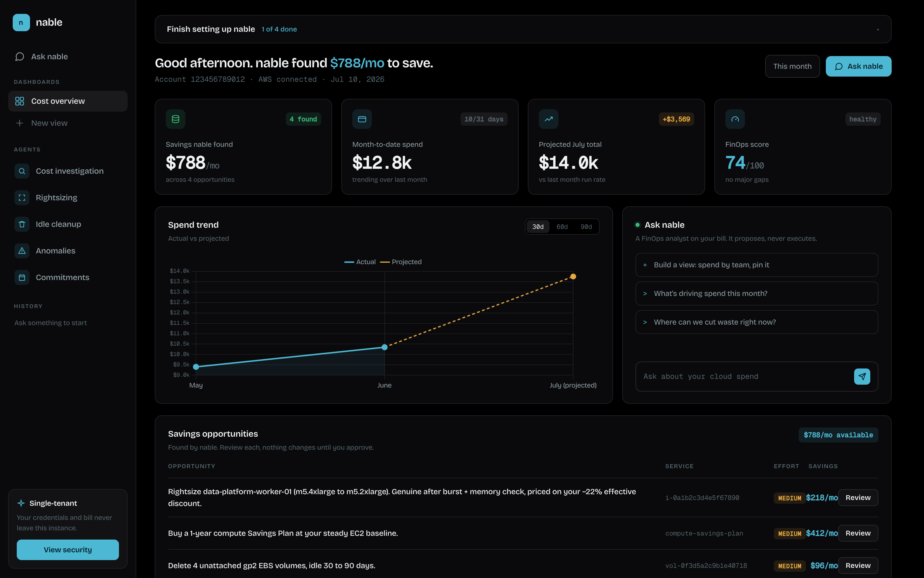924x578 pixels.
Task: Click service id 'i-0a1b2c3d4e5f67890'
Action: 702,498
